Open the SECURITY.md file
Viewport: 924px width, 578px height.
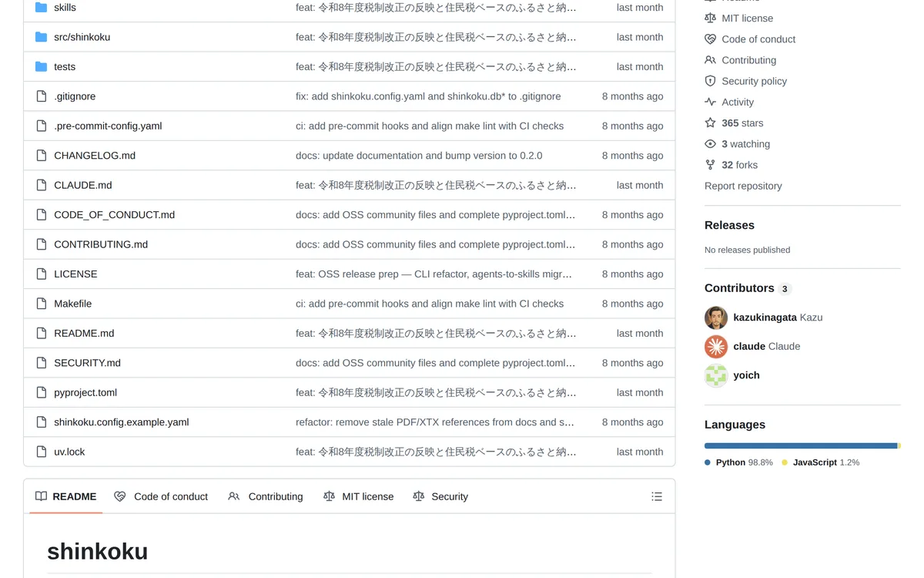(x=87, y=363)
